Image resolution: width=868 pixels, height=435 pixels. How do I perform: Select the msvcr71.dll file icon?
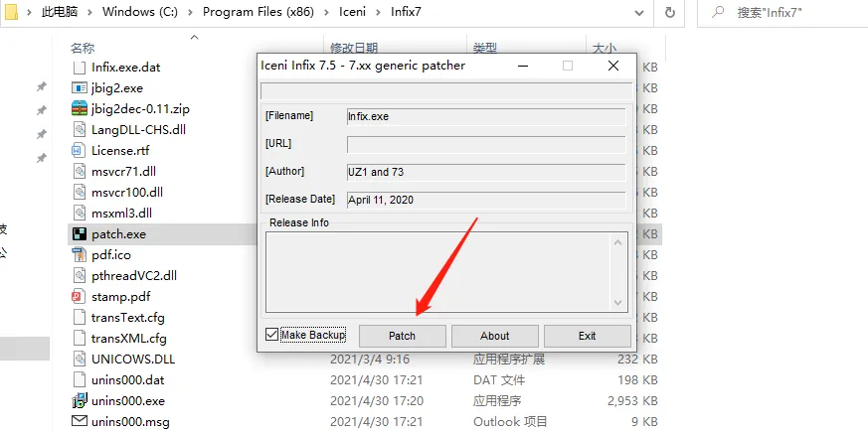[x=80, y=172]
